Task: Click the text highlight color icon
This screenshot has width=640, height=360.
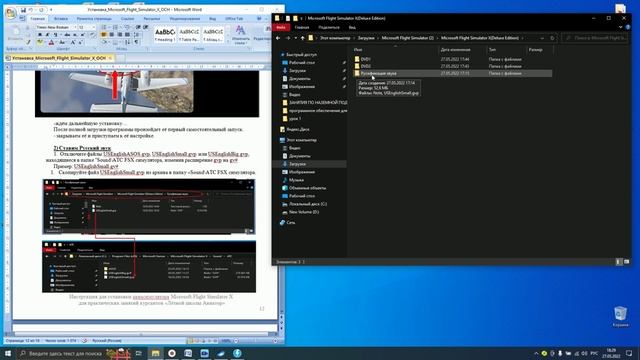Action: tap(40, 42)
